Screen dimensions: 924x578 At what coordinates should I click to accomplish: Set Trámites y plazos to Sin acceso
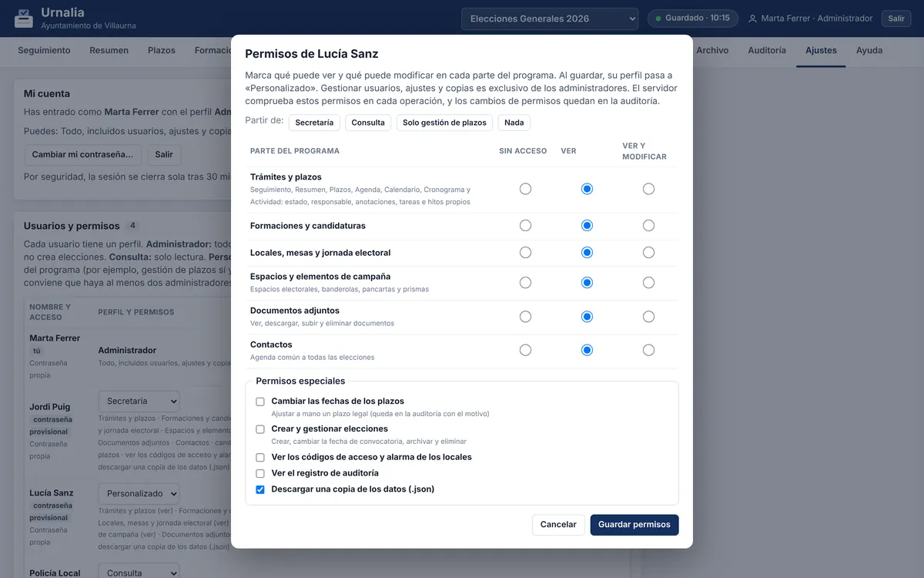pos(525,189)
